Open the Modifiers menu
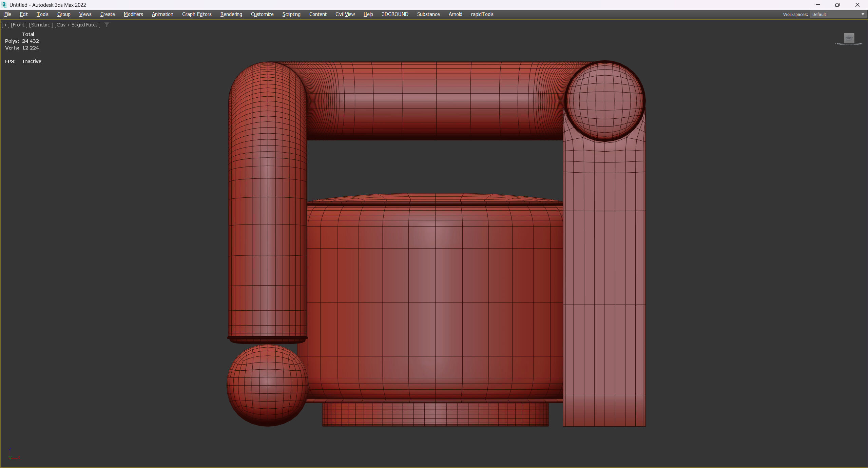 tap(133, 14)
